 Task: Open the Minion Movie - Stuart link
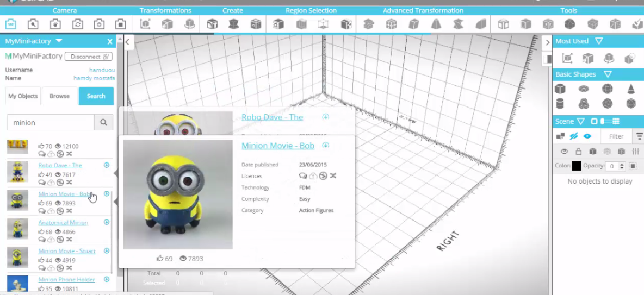tap(67, 250)
